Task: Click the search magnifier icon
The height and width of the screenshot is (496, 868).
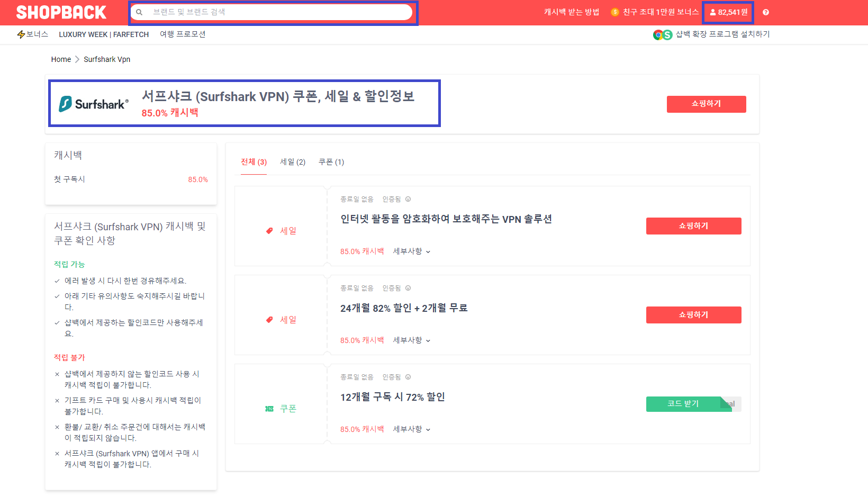Action: (x=139, y=12)
